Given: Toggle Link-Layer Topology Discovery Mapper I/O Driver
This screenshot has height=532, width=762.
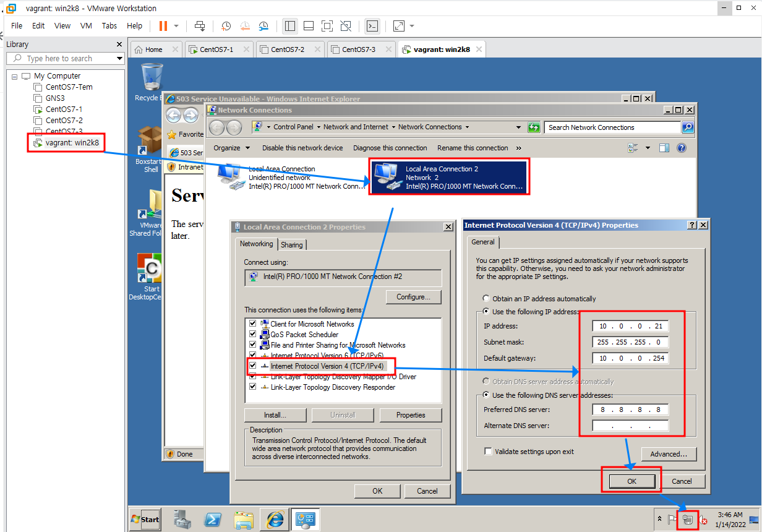Looking at the screenshot, I should [252, 376].
